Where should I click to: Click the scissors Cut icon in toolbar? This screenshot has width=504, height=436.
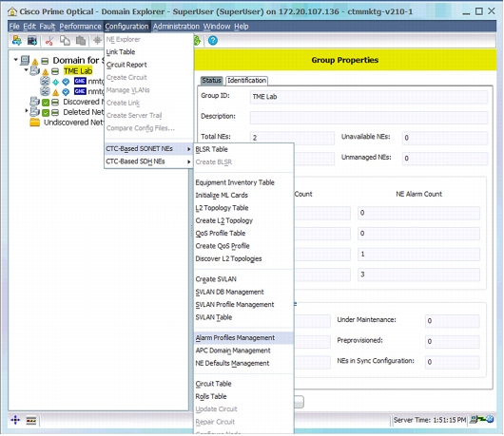click(49, 41)
